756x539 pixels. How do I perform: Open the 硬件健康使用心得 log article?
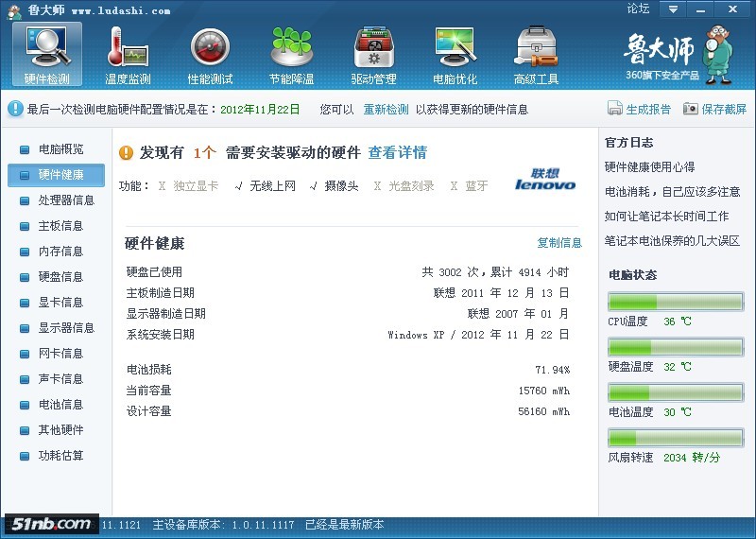coord(649,167)
